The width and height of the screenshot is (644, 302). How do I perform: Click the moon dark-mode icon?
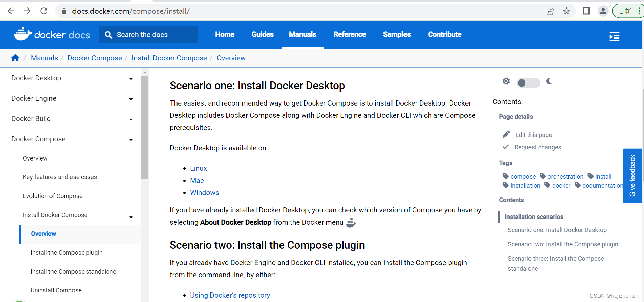pyautogui.click(x=549, y=81)
